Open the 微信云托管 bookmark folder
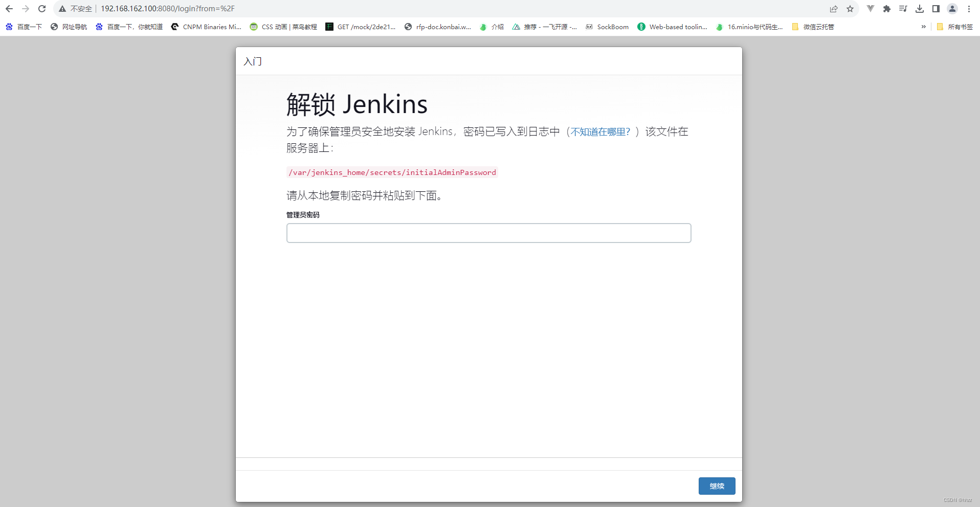980x507 pixels. pos(813,27)
